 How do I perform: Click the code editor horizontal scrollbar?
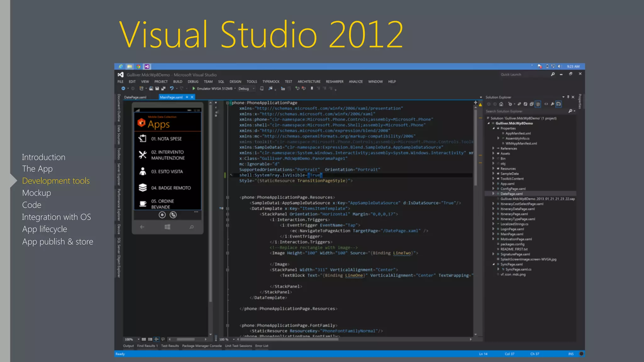289,339
